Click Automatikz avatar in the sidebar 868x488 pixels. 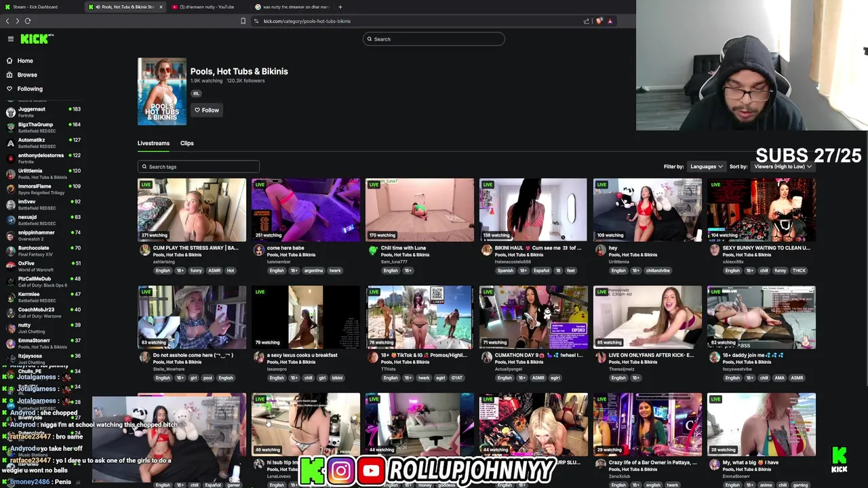point(10,143)
